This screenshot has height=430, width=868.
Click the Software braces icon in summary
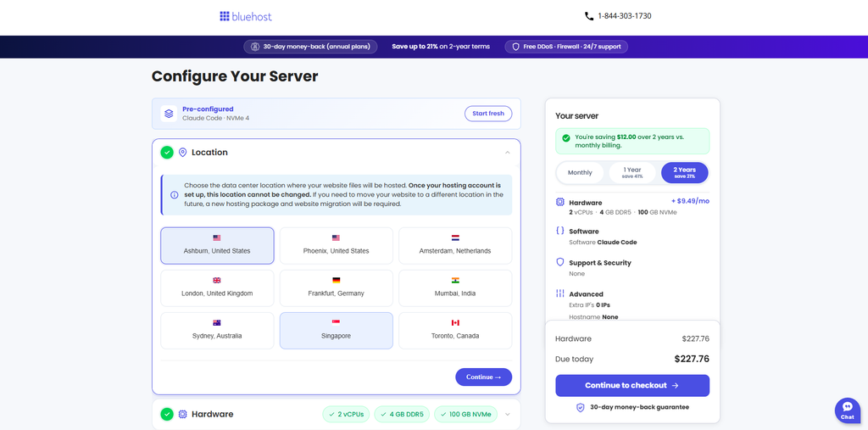(x=559, y=231)
